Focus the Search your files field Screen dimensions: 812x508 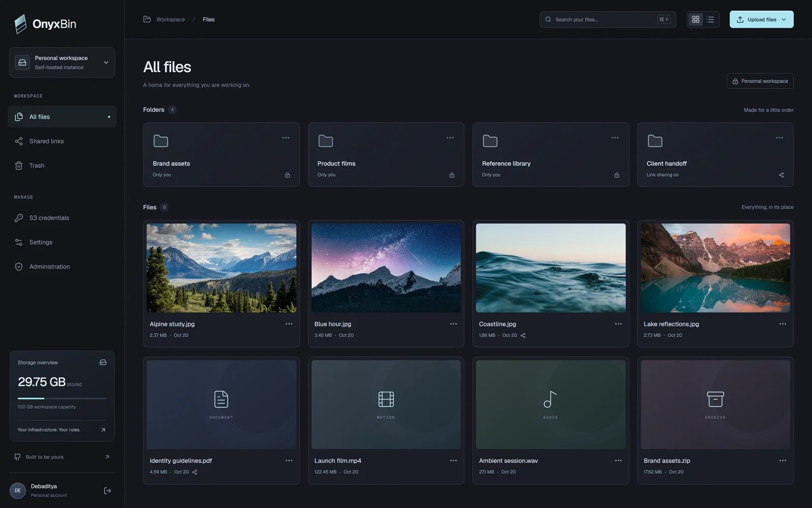click(607, 19)
